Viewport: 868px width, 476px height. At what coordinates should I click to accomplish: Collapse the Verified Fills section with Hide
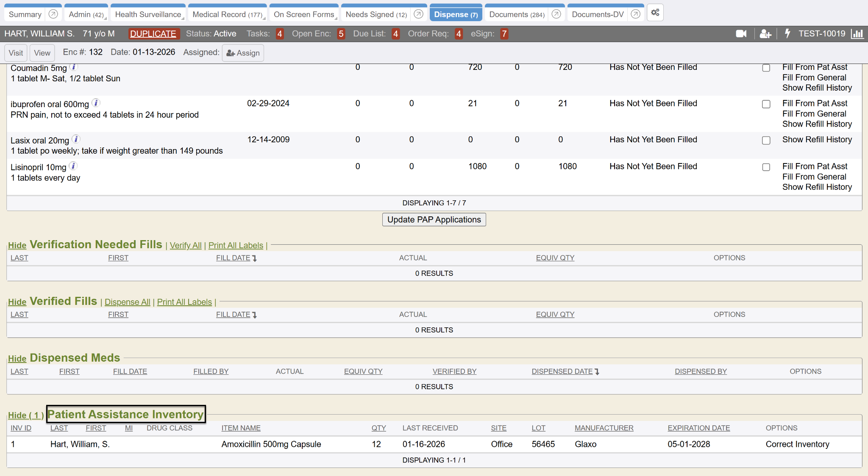pos(17,302)
